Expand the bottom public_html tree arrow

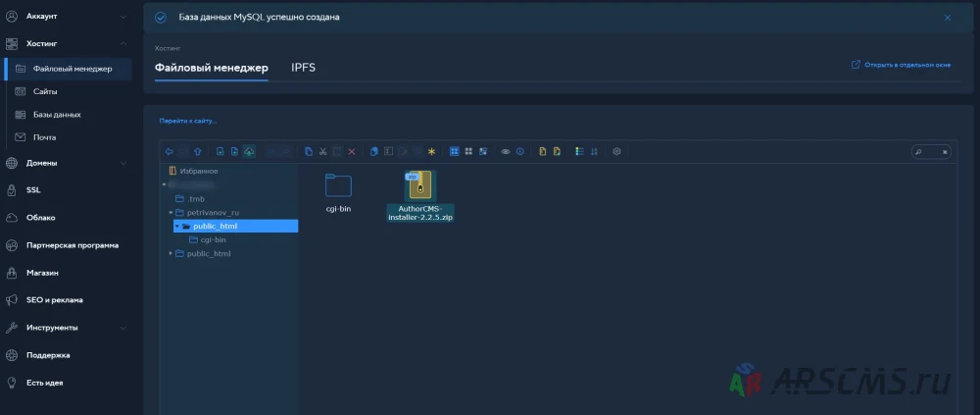tap(171, 253)
